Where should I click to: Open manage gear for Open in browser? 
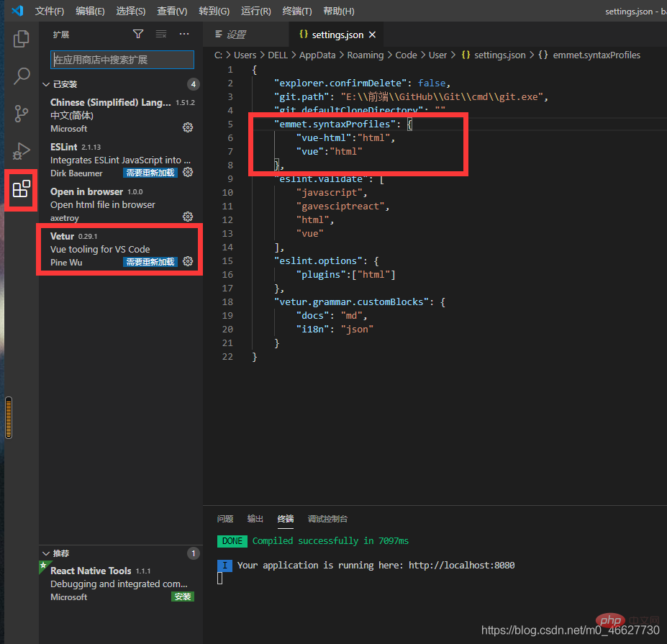click(188, 217)
